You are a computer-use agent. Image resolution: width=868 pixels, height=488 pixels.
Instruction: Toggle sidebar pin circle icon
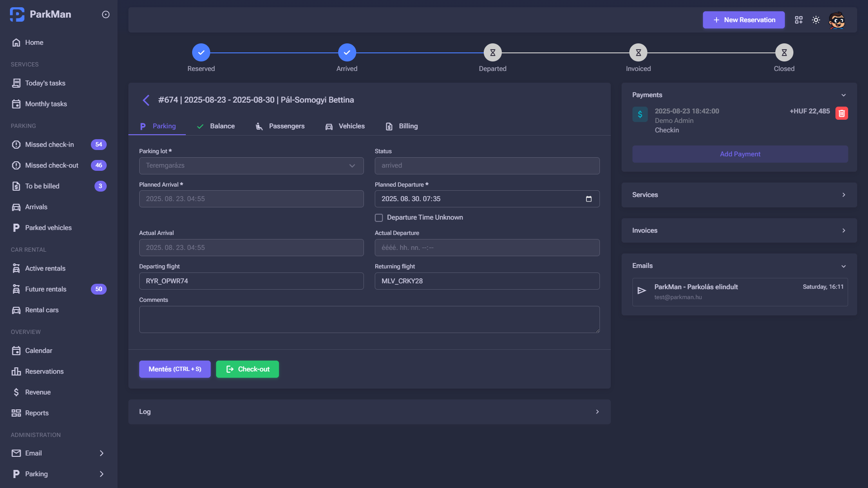tap(106, 14)
